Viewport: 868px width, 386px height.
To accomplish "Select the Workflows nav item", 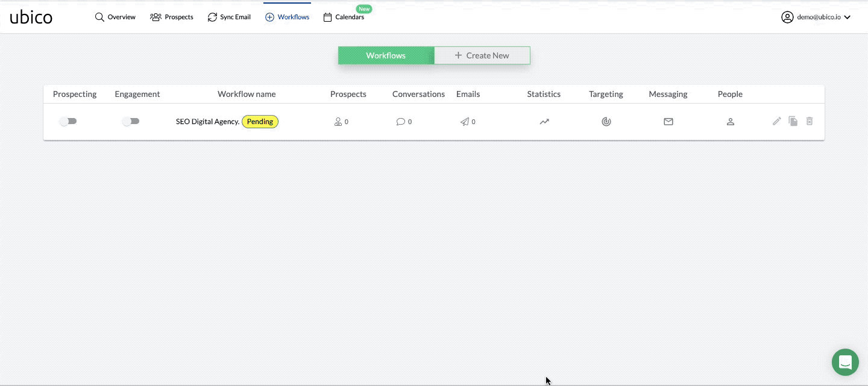I will pyautogui.click(x=287, y=17).
